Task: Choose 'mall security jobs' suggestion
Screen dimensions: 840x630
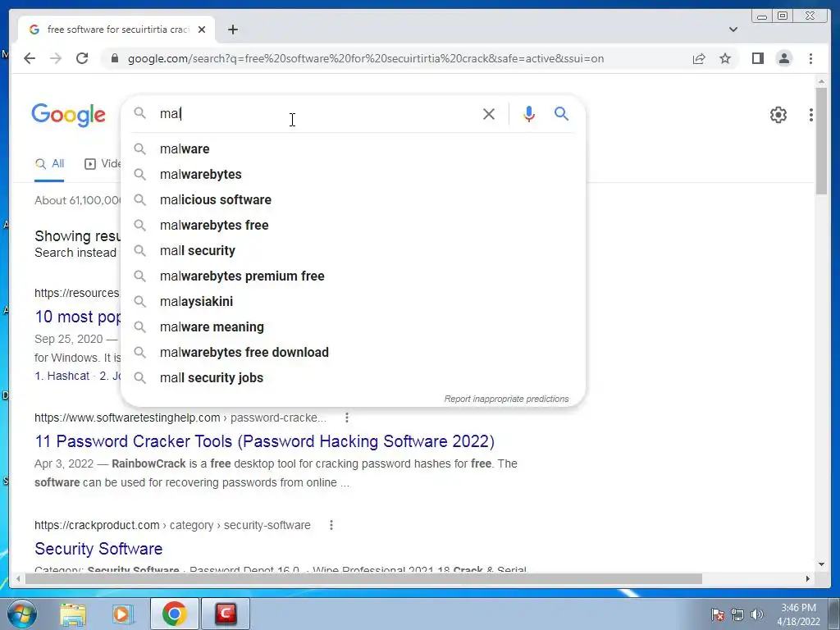Action: tap(353, 377)
